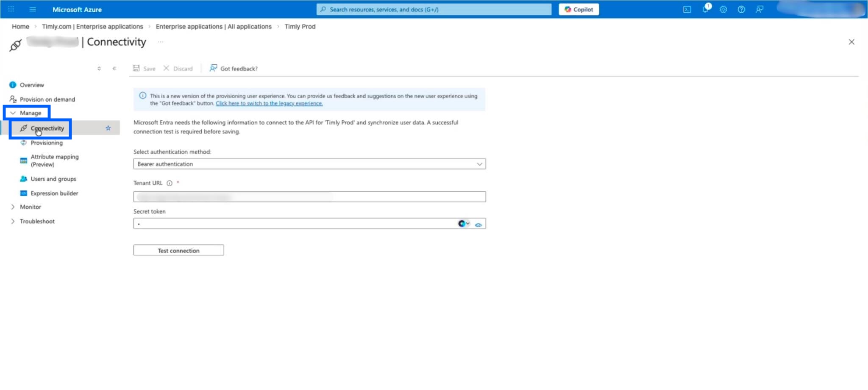Reveal the secret token with the eye icon
Screen dimensions: 868x390
(x=479, y=225)
